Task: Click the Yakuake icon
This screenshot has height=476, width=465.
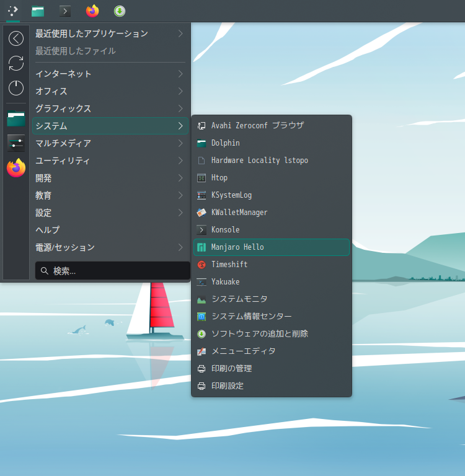Action: pyautogui.click(x=201, y=282)
